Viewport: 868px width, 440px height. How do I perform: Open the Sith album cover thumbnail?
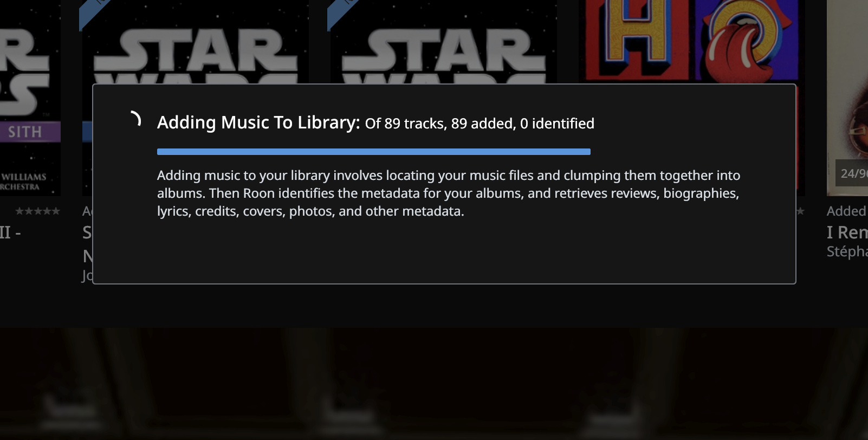click(30, 98)
